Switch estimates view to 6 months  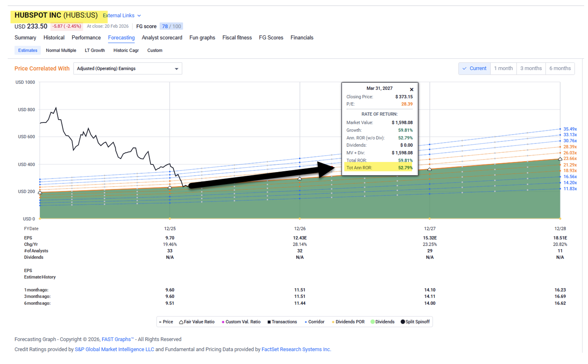[560, 68]
